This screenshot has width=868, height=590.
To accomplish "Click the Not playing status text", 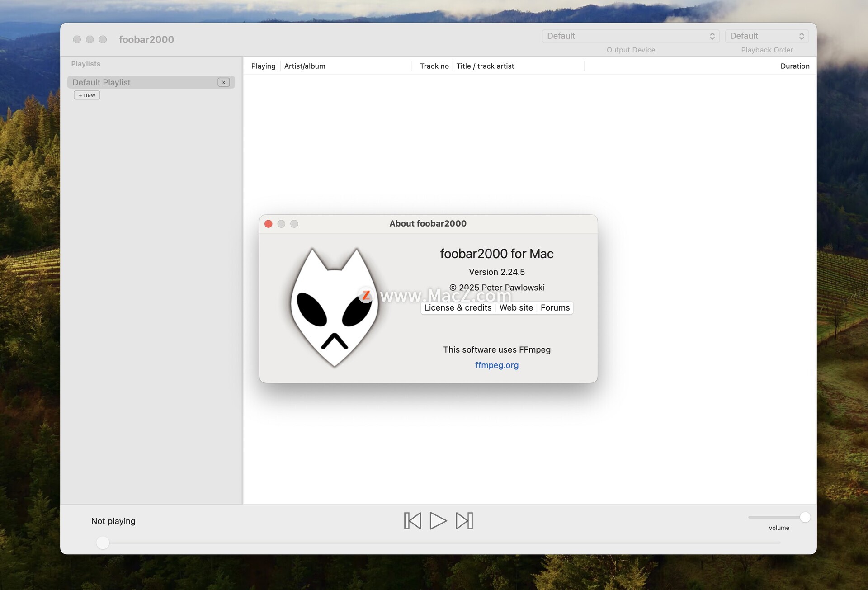I will 113,521.
